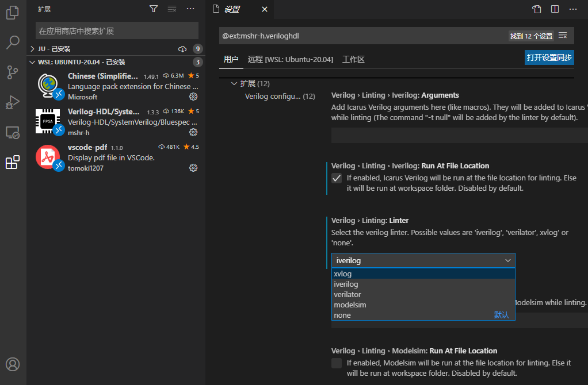Click the Iverilog: Run At File Location heading
Image resolution: width=588 pixels, height=385 pixels.
tap(410, 165)
